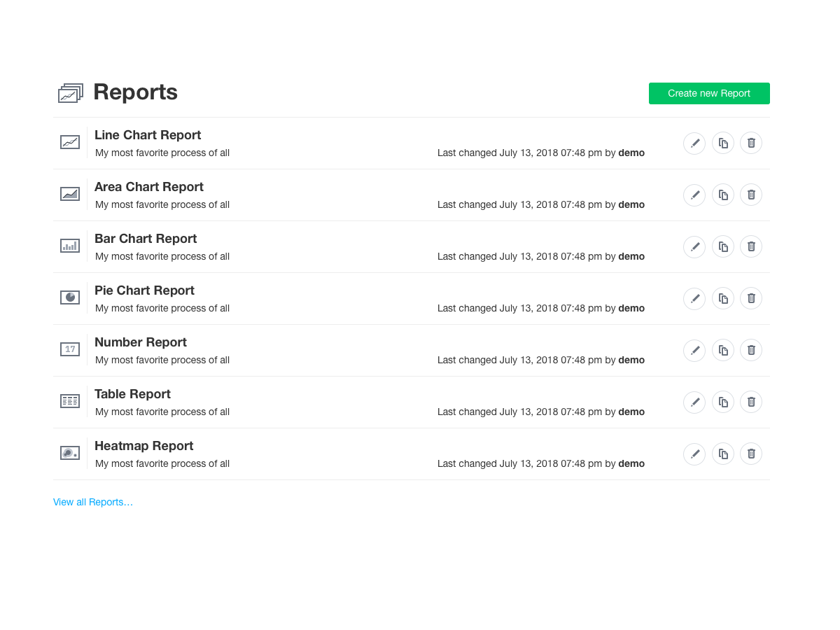Click the Reports page header icon
This screenshot has height=630, width=840.
click(x=70, y=92)
